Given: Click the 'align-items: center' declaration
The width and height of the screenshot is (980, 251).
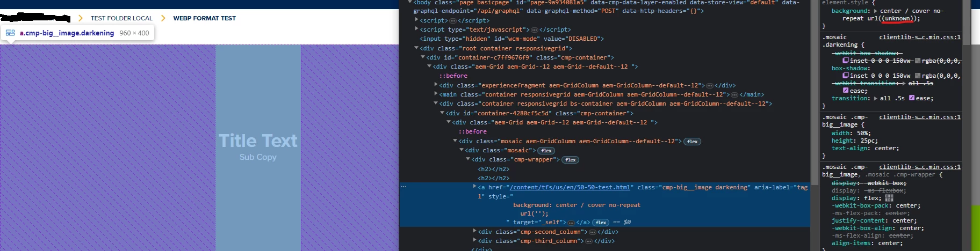Looking at the screenshot, I should click(867, 243).
